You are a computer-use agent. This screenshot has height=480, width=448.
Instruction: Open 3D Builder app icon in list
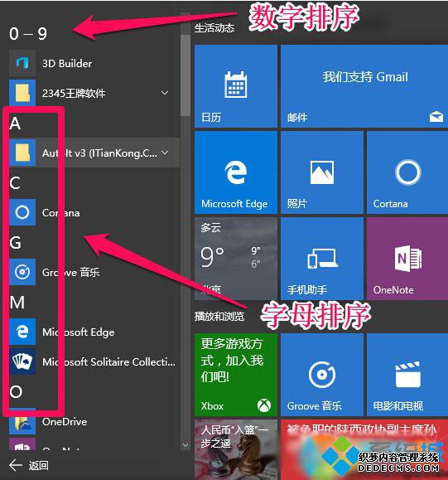point(22,63)
